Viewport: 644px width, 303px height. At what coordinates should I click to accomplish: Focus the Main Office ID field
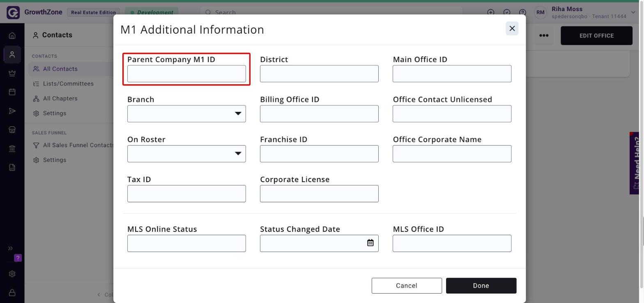coord(452,74)
